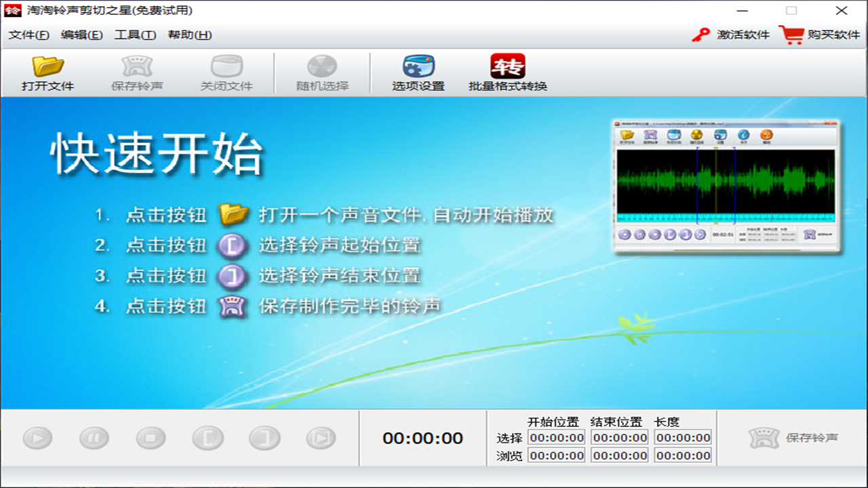Click the 选择 开始位置 time field

tap(557, 438)
